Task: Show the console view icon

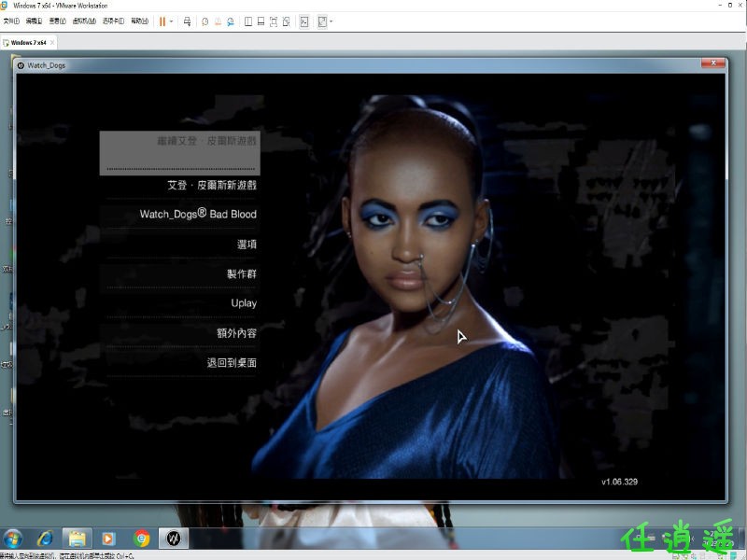Action: click(x=304, y=21)
